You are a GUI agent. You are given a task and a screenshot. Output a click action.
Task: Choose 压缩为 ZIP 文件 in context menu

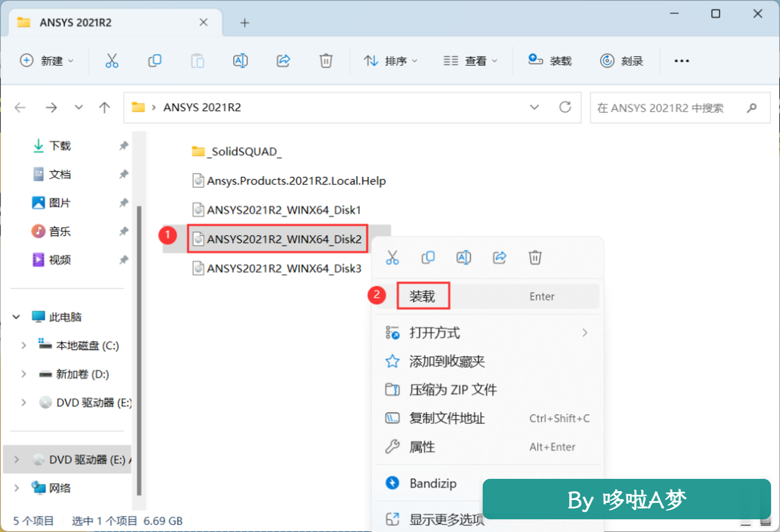488,390
